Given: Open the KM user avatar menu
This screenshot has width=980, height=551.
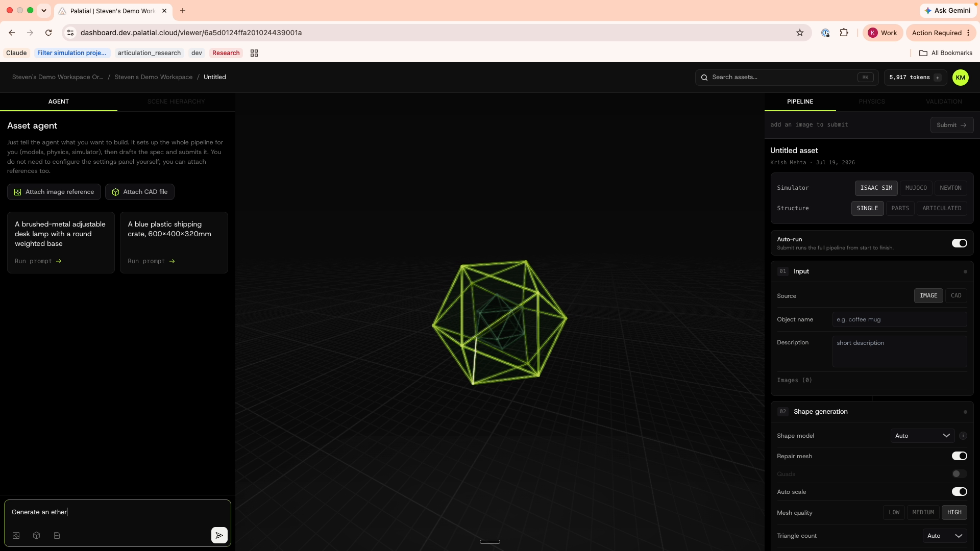Looking at the screenshot, I should (960, 78).
